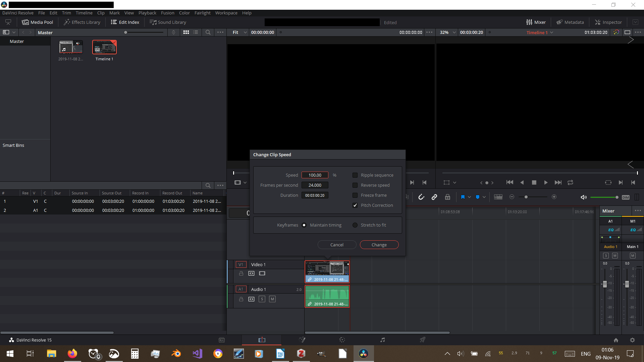Open the Inspector panel
The image size is (644, 362).
tap(608, 22)
